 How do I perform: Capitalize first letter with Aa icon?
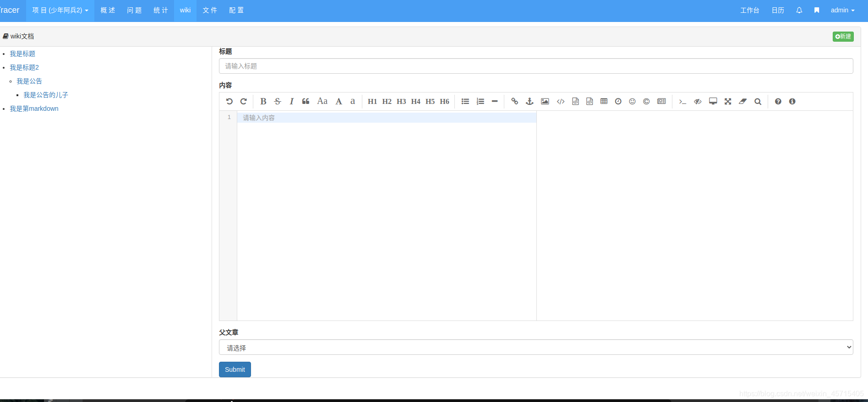click(x=322, y=101)
